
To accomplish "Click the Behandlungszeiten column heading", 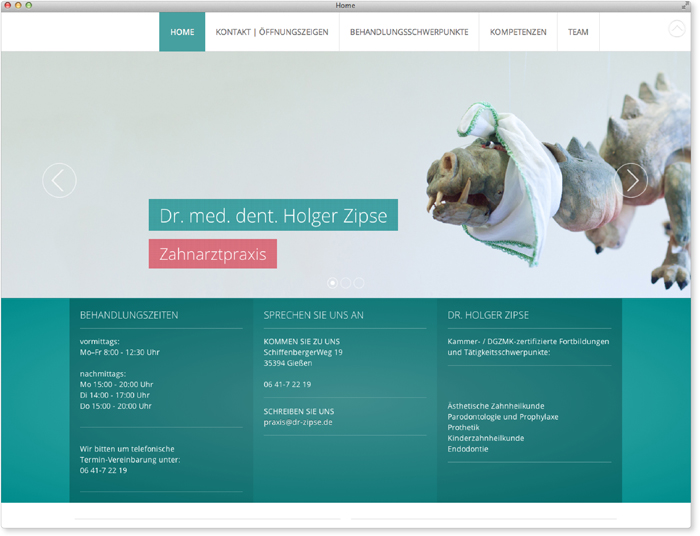I will coord(129,315).
